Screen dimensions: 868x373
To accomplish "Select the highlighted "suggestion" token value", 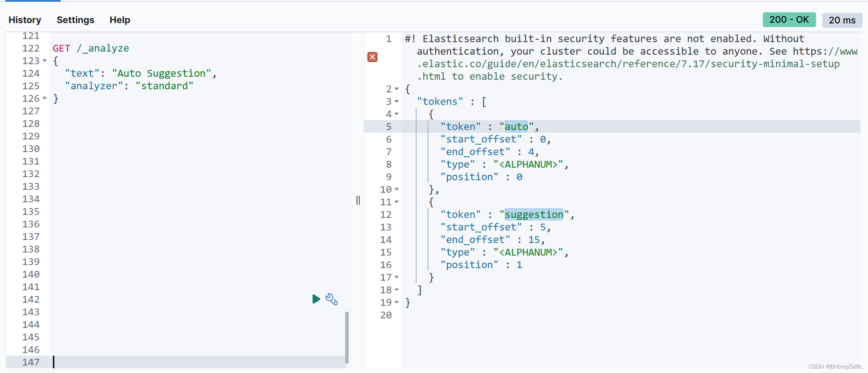I will click(x=534, y=215).
